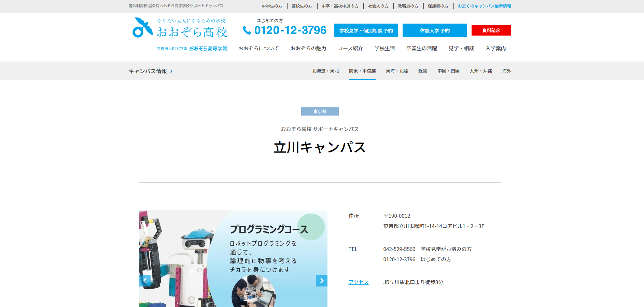The height and width of the screenshot is (307, 644).
Task: Open the おおぞらについて menu
Action: 258,49
